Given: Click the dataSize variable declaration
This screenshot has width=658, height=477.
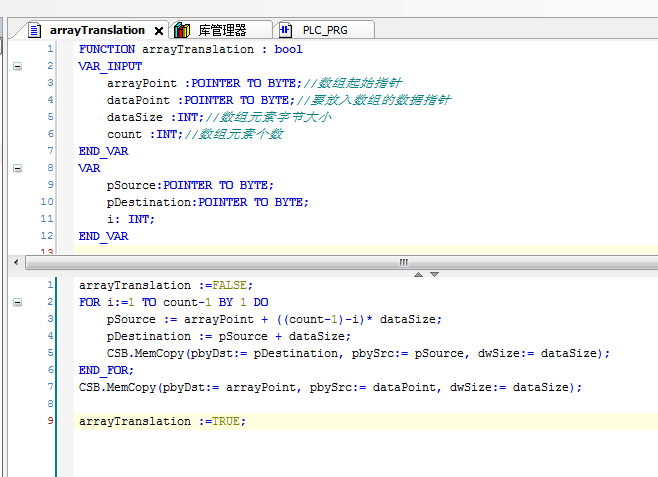Looking at the screenshot, I should pyautogui.click(x=155, y=117).
